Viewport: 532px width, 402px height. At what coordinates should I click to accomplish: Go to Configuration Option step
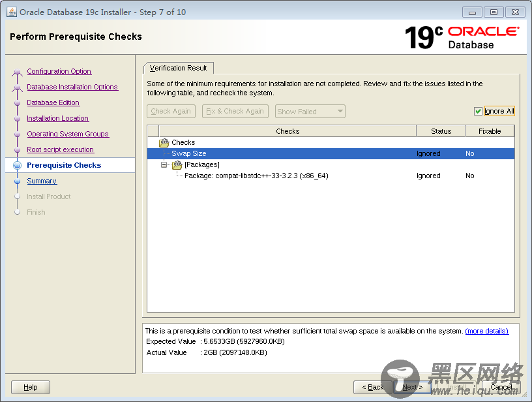(59, 71)
